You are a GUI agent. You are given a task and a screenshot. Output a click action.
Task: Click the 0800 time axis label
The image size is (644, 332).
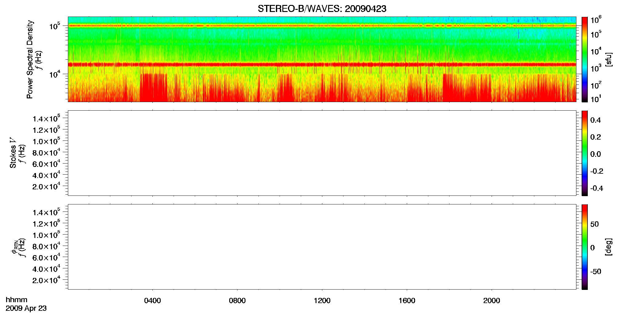(237, 301)
